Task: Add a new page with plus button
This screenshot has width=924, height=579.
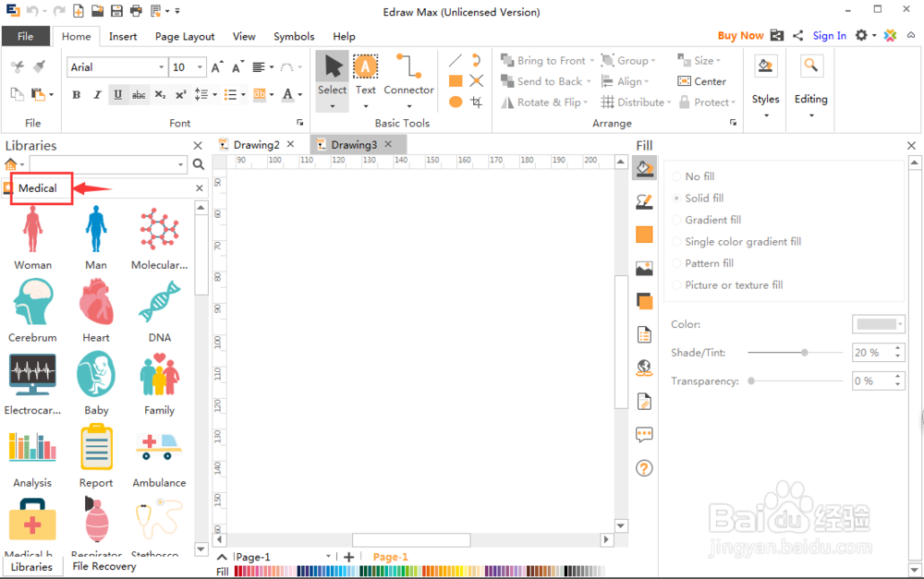Action: point(349,557)
